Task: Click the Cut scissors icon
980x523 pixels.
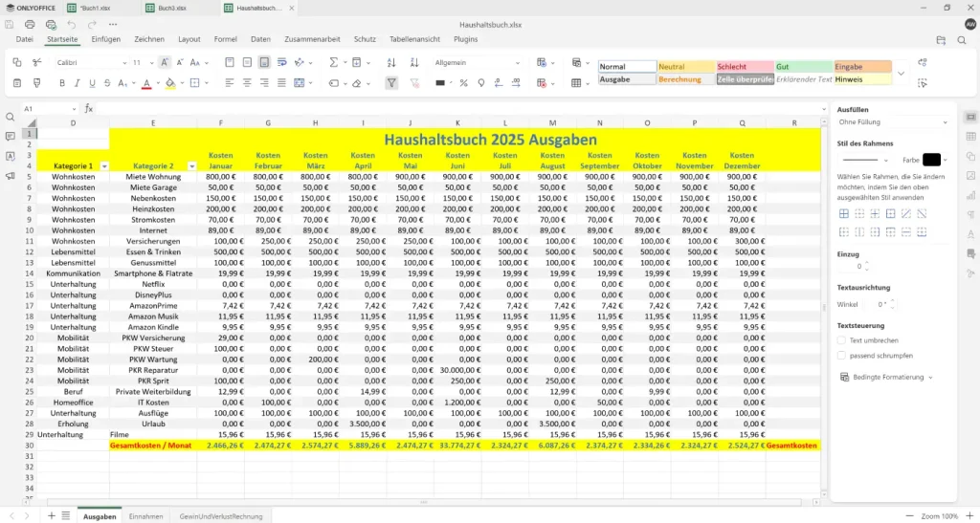Action: 37,62
